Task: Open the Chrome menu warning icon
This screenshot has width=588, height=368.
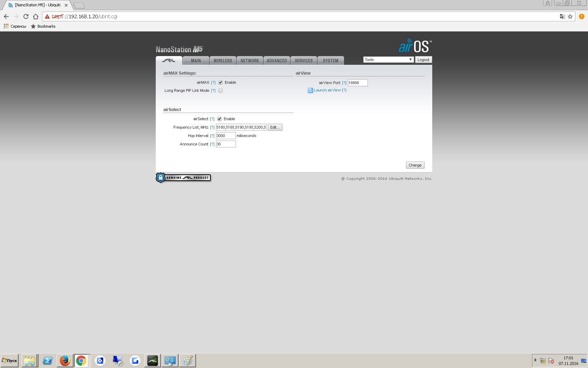Action: point(582,16)
